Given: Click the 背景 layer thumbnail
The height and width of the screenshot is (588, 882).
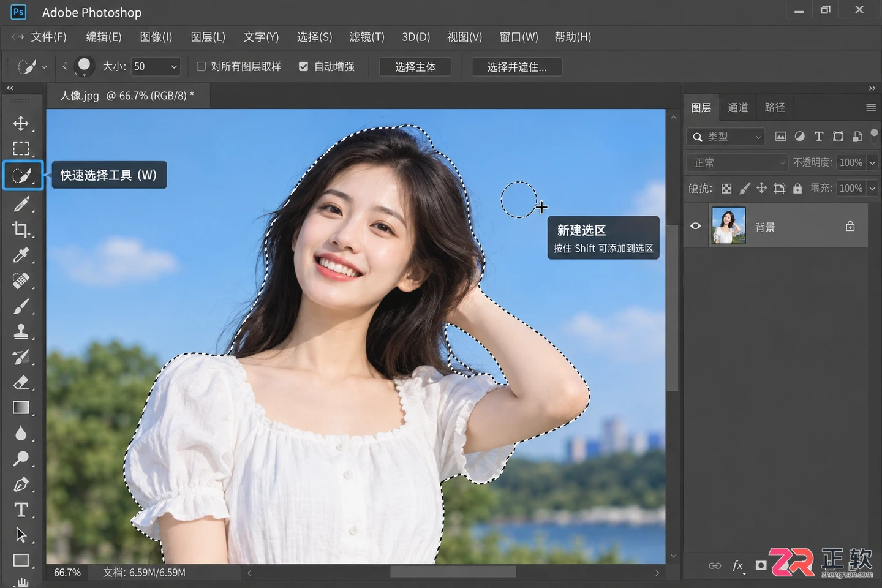Looking at the screenshot, I should point(729,225).
